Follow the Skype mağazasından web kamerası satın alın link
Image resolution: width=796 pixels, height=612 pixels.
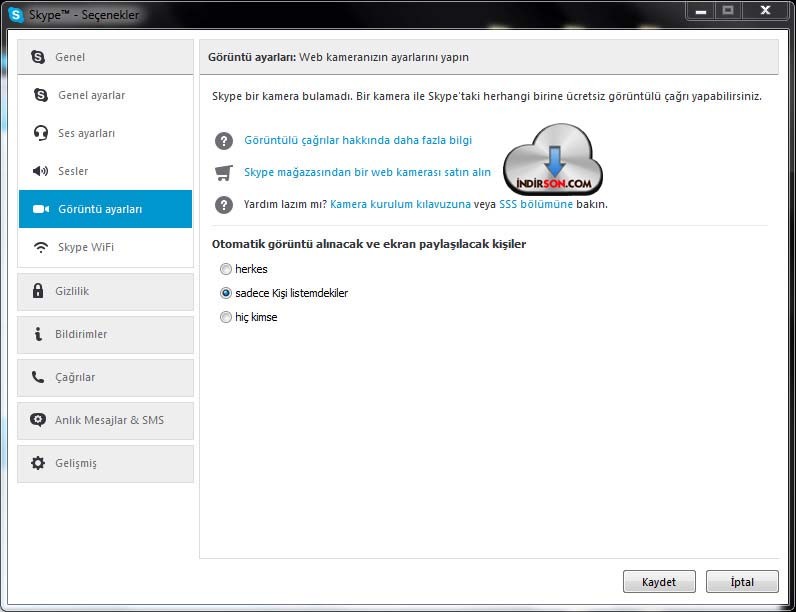pos(368,172)
